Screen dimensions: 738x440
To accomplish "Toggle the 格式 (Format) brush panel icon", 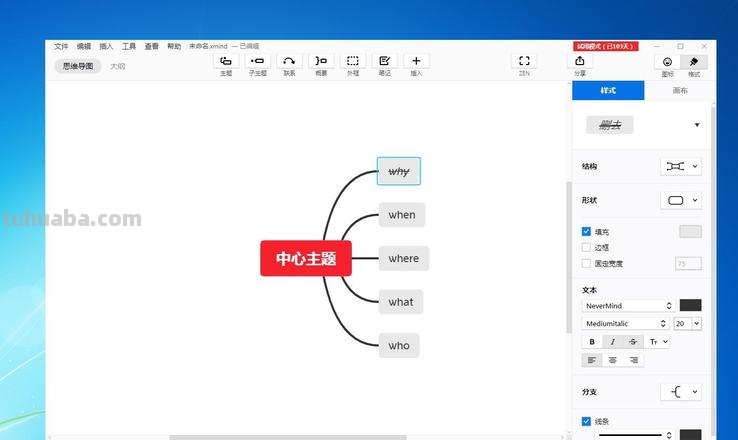I will tap(694, 62).
